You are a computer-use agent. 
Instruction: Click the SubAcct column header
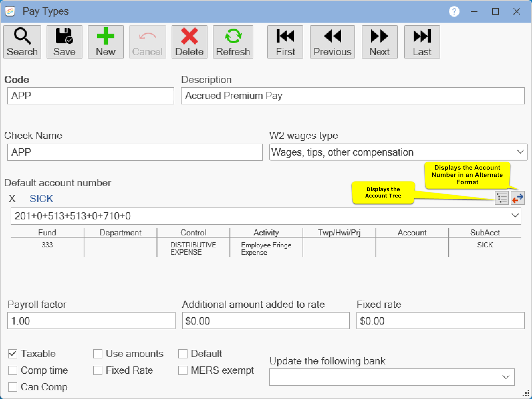(485, 233)
